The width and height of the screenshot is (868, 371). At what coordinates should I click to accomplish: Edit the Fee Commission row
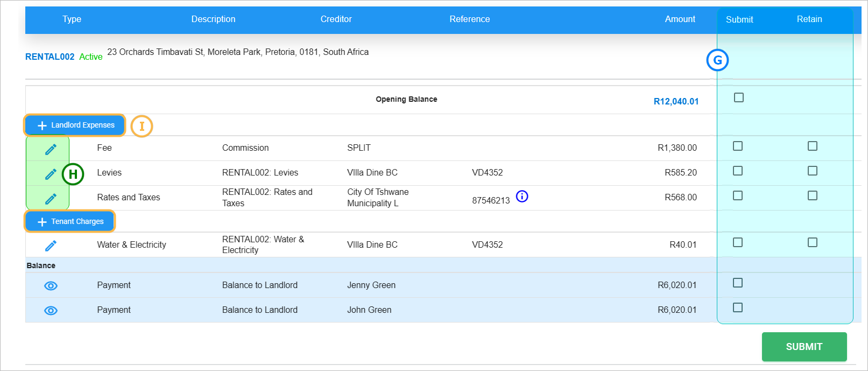click(51, 149)
